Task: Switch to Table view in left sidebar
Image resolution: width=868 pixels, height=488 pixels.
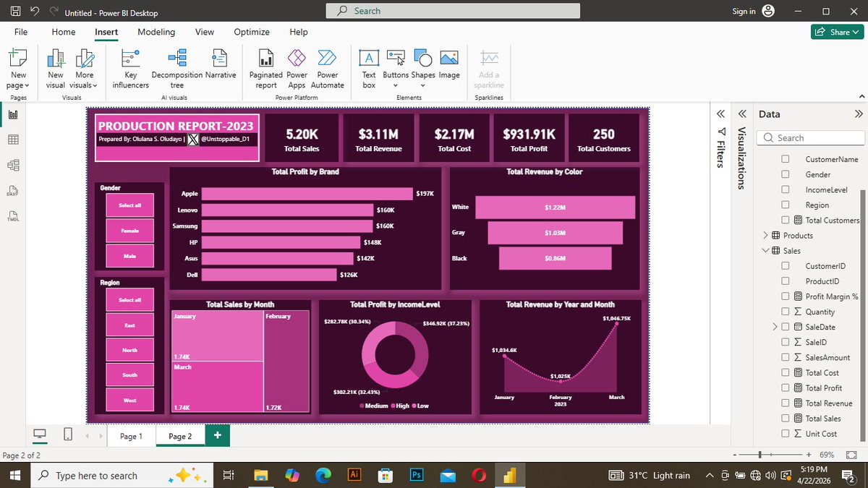Action: tap(13, 140)
